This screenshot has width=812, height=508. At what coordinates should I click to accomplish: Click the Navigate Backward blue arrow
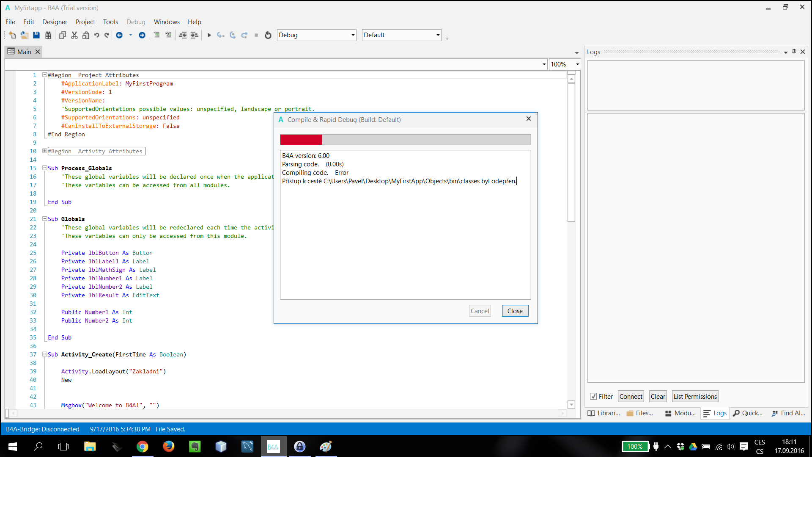point(119,35)
